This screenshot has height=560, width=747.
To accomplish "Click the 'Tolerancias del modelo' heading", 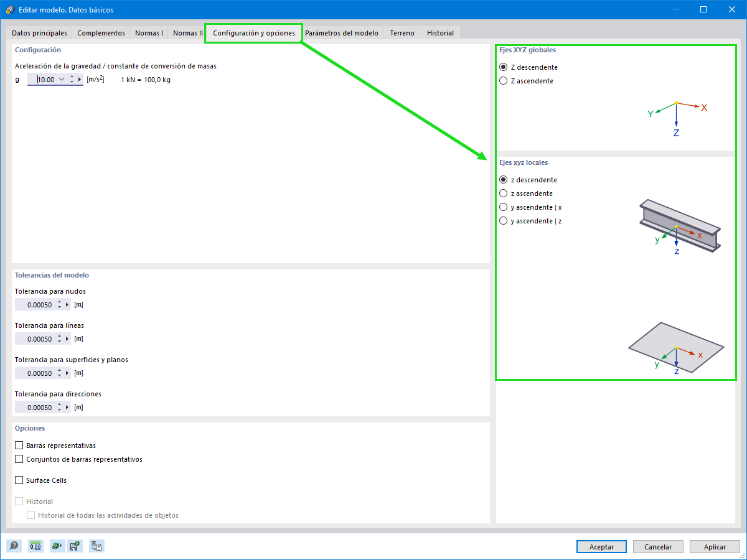I will click(52, 275).
